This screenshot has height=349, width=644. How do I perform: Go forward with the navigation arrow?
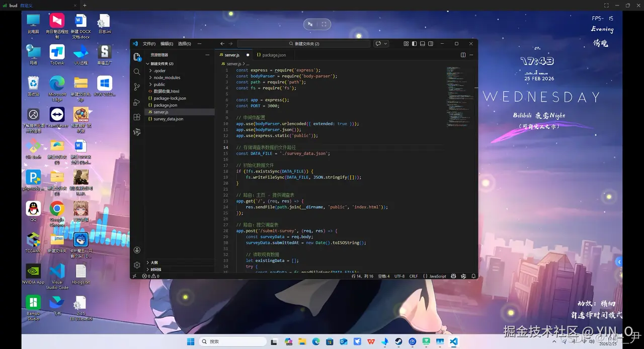230,44
